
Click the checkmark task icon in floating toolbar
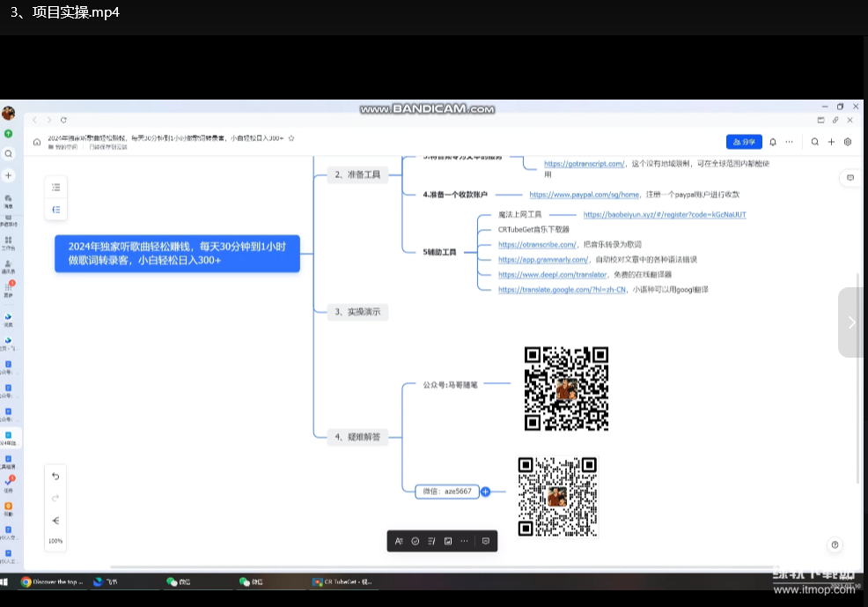[x=416, y=541]
